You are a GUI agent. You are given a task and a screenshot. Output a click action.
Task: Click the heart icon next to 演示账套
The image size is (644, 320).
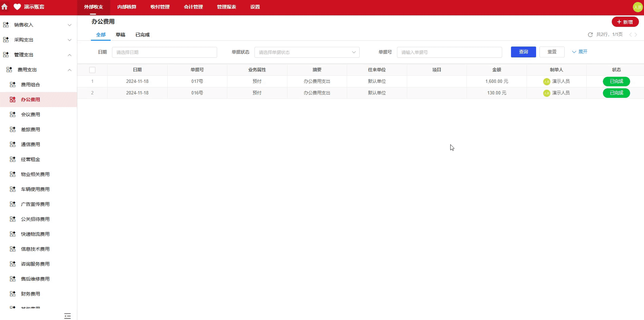pyautogui.click(x=17, y=7)
